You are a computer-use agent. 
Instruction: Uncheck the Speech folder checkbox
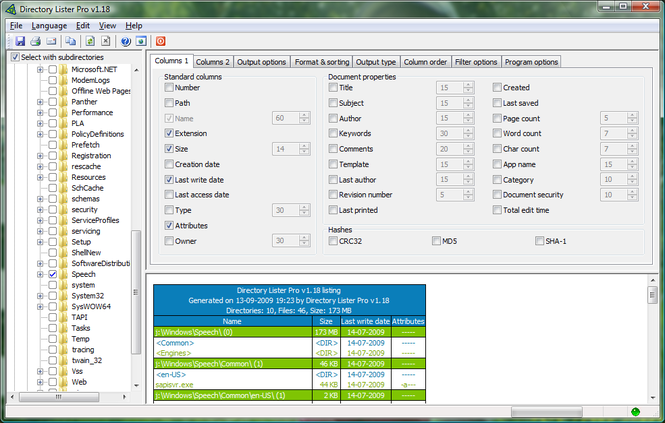(53, 274)
